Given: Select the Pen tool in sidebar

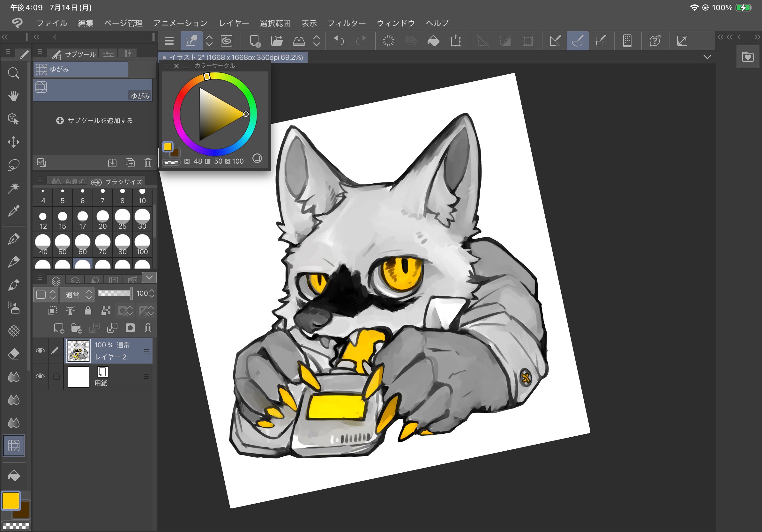Looking at the screenshot, I should (14, 239).
